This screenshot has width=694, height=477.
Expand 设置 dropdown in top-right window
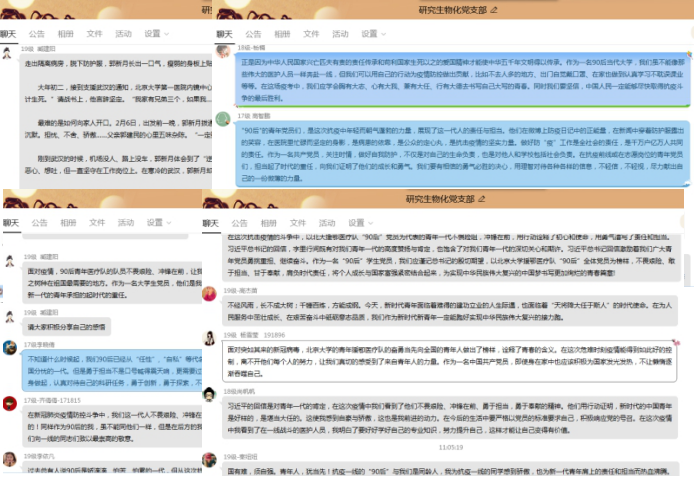tap(371, 34)
